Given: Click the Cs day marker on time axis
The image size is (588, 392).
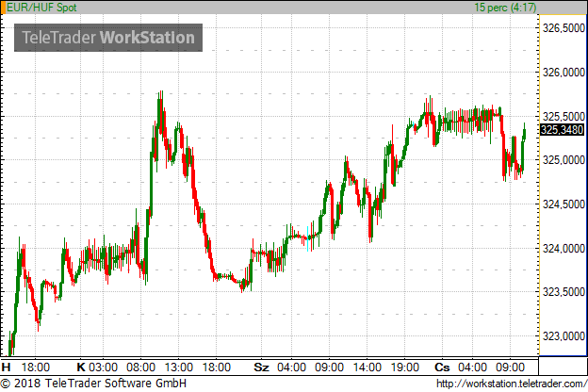Looking at the screenshot, I should [x=442, y=367].
